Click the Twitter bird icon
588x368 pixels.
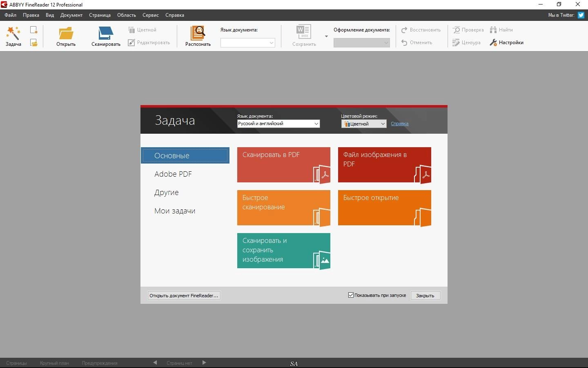(581, 15)
